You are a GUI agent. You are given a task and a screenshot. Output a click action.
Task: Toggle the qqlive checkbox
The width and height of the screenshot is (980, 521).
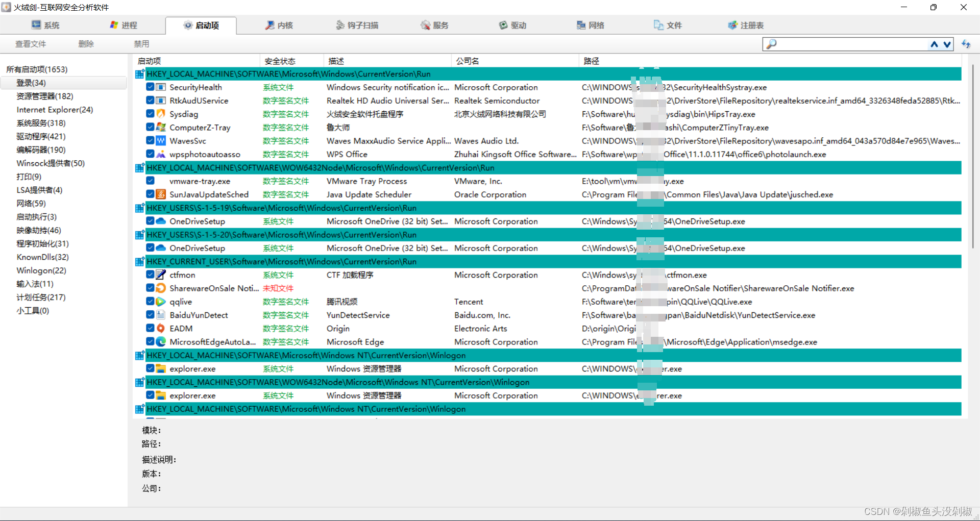pyautogui.click(x=150, y=301)
